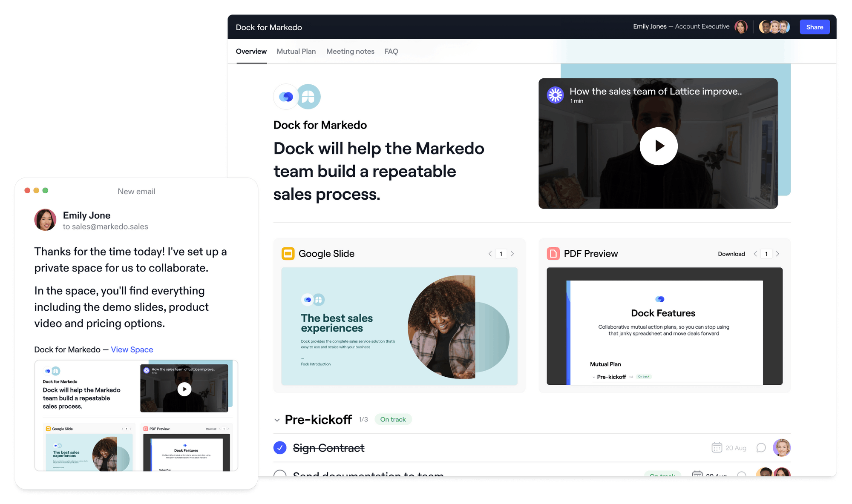The image size is (852, 504).
Task: Click the group of collaborator avatars near Share
Action: pyautogui.click(x=774, y=26)
